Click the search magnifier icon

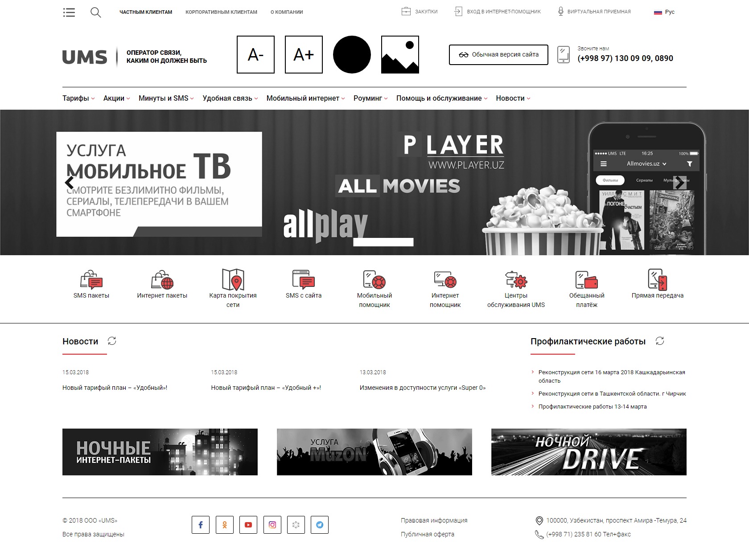pyautogui.click(x=95, y=12)
